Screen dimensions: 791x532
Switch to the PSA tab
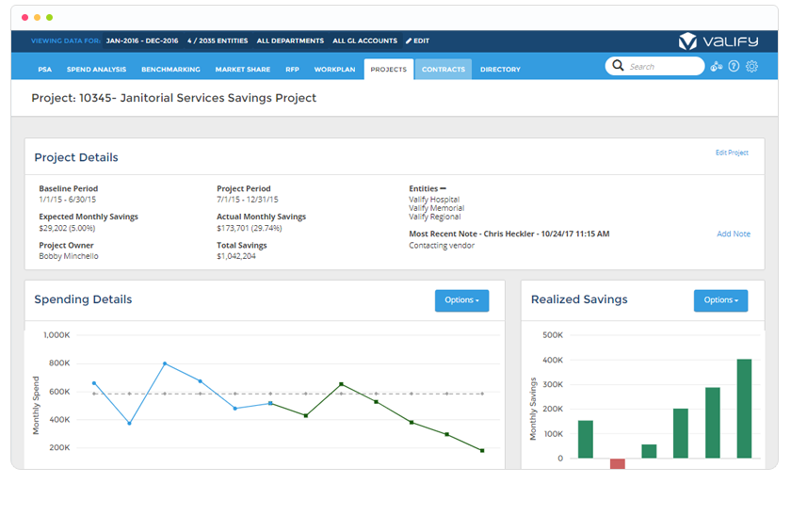click(x=45, y=70)
